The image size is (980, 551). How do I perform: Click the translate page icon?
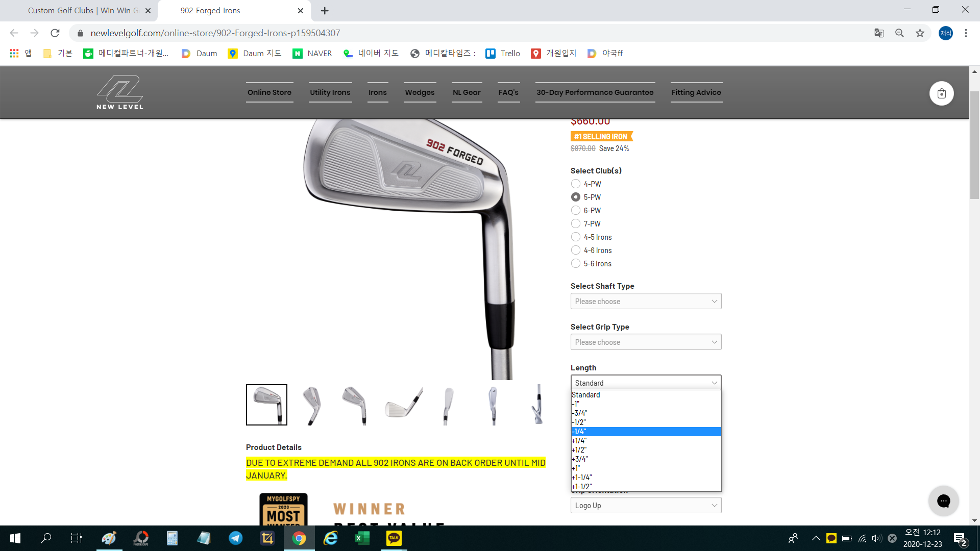pyautogui.click(x=879, y=33)
